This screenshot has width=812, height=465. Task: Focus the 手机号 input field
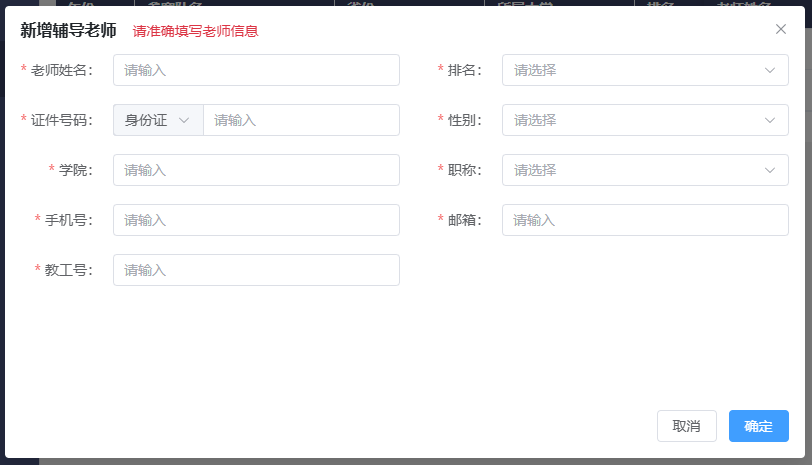tap(256, 220)
